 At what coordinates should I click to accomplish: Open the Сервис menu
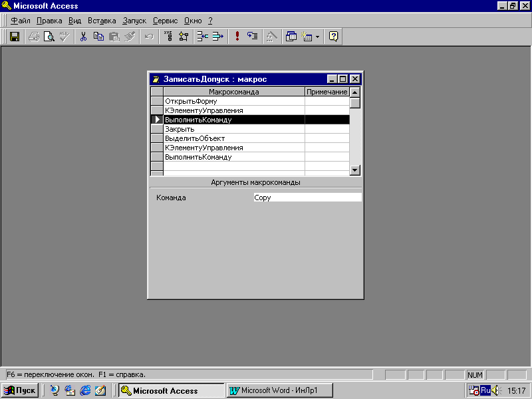pyautogui.click(x=165, y=21)
